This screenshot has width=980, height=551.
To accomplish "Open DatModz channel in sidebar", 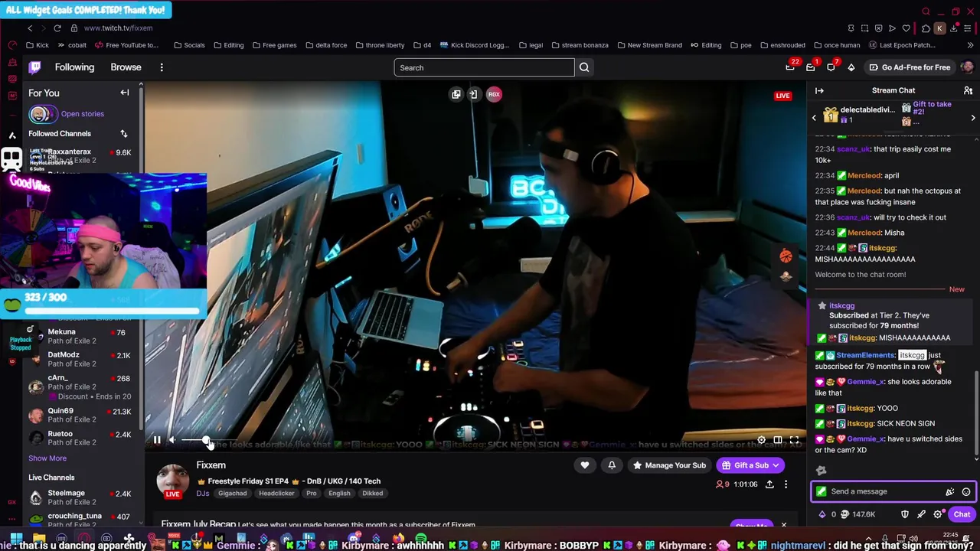I will 80,359.
